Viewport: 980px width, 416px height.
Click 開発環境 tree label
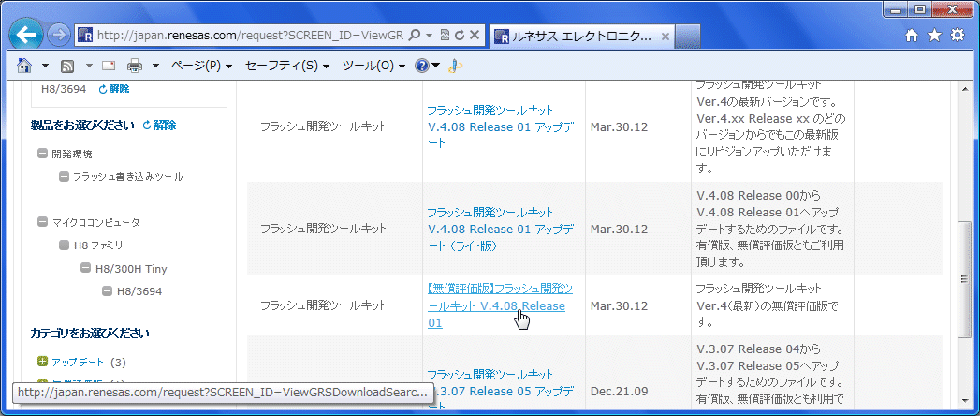tap(72, 154)
